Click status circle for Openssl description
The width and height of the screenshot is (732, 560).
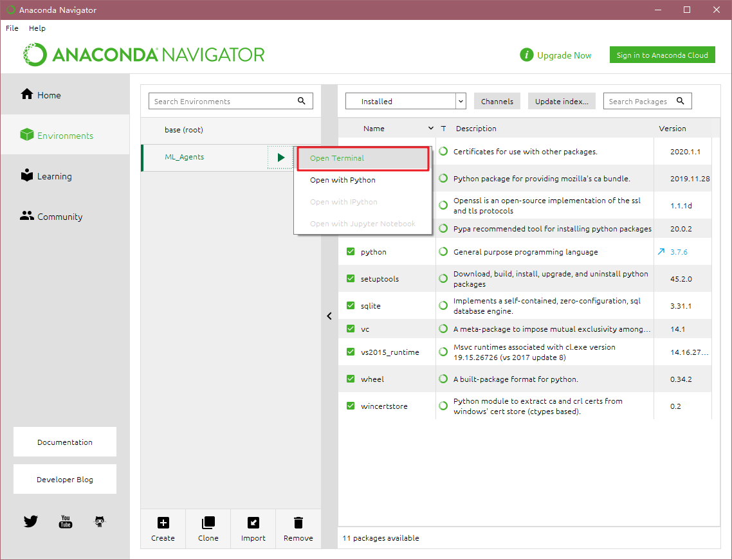coord(443,205)
